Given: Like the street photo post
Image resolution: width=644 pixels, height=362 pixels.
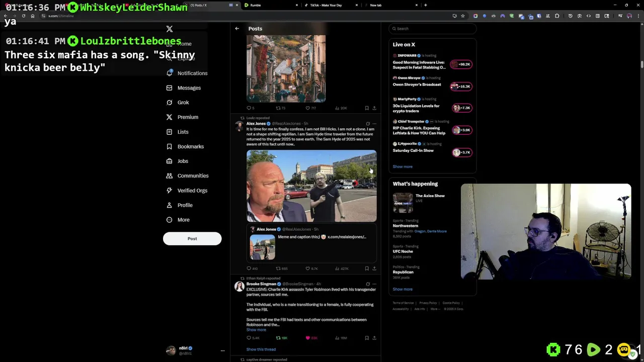Looking at the screenshot, I should point(308,108).
